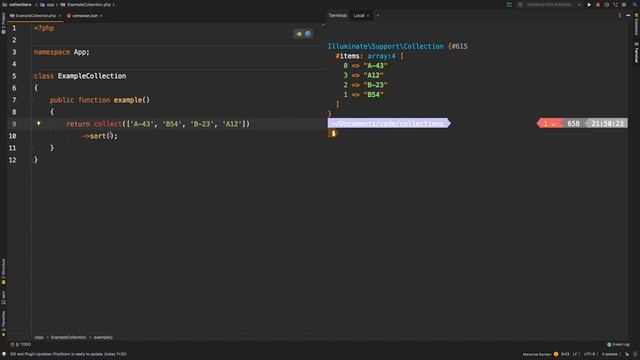Add a new terminal session with plus

pos(378,16)
